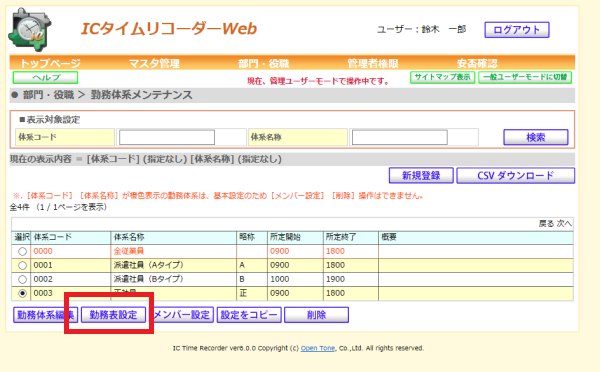Click the IC Time Recorder clock logo
The width and height of the screenshot is (600, 372).
30,30
